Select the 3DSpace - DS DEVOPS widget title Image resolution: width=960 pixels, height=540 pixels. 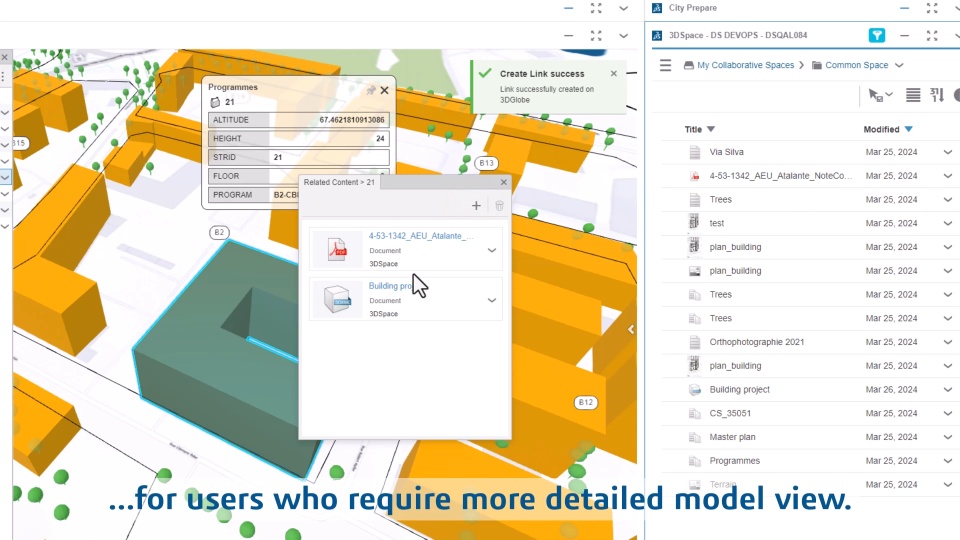pos(738,36)
